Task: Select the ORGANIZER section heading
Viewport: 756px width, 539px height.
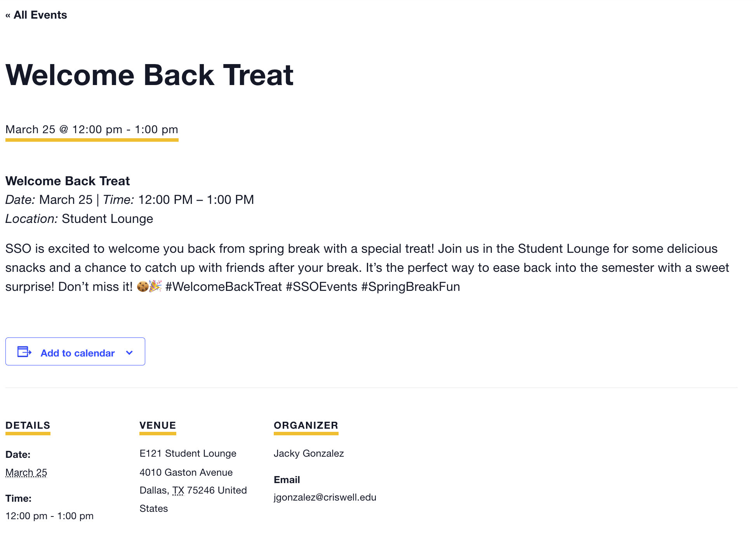Action: coord(306,425)
